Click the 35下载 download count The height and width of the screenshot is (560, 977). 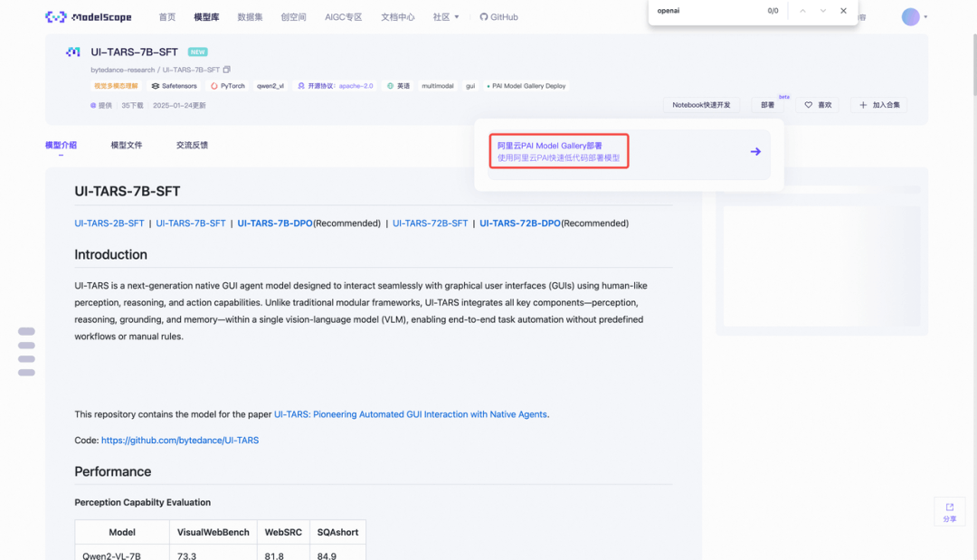tap(132, 105)
